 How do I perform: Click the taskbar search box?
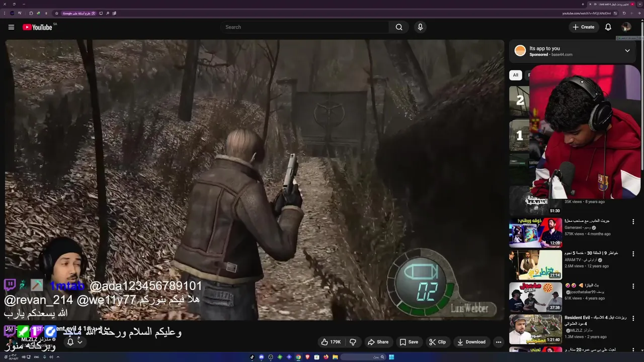(x=362, y=357)
